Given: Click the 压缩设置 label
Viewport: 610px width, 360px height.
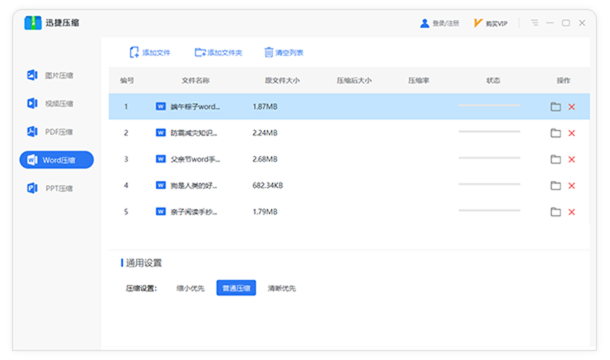Looking at the screenshot, I should [x=141, y=288].
